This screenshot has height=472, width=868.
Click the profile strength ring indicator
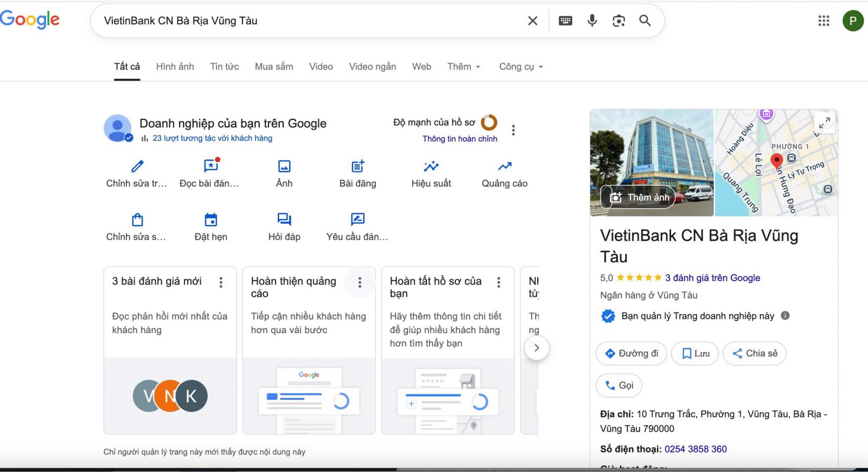(x=489, y=123)
